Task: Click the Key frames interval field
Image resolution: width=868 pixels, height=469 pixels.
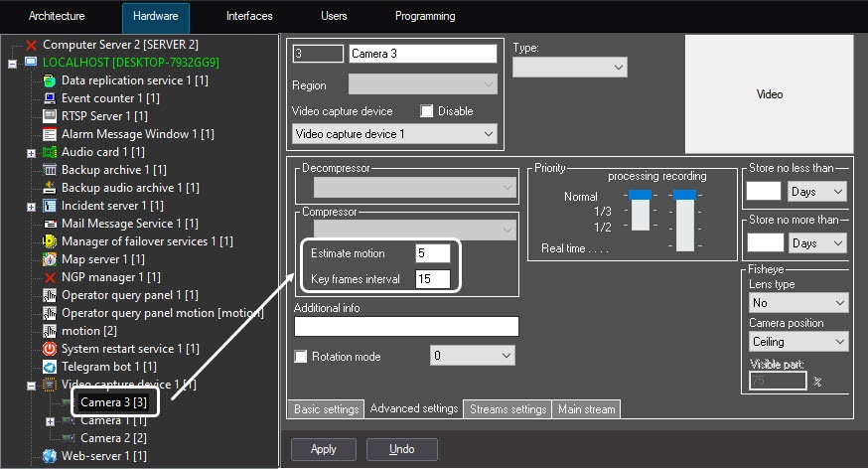Action: [x=433, y=279]
